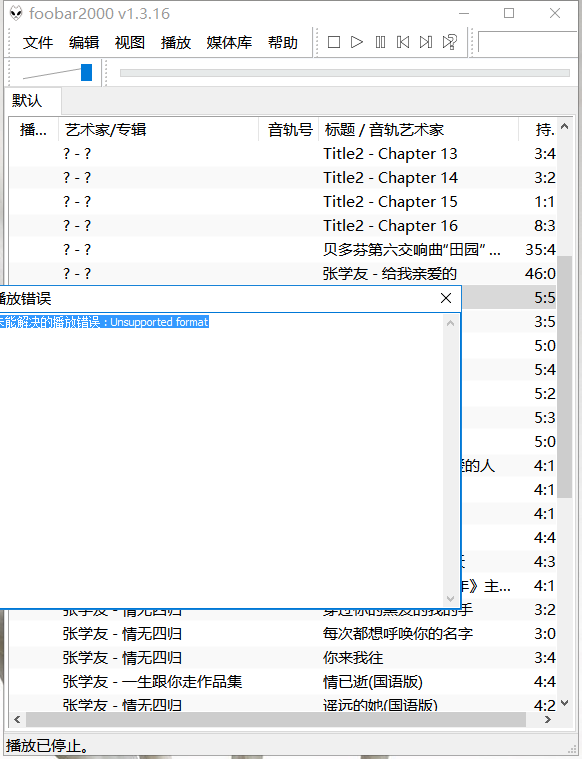Open the 播放 menu

click(x=176, y=43)
